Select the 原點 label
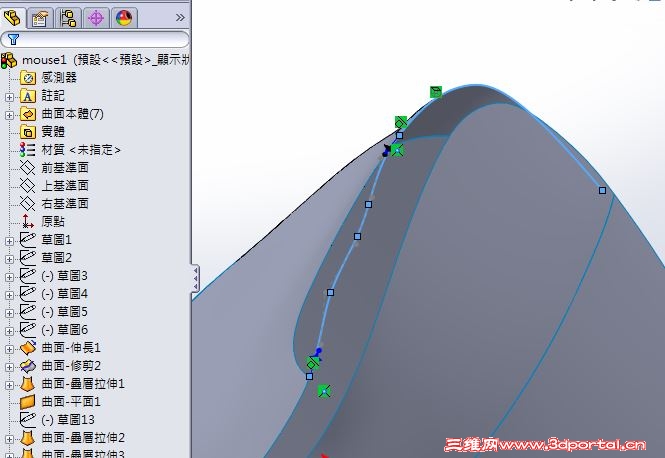 click(x=53, y=221)
